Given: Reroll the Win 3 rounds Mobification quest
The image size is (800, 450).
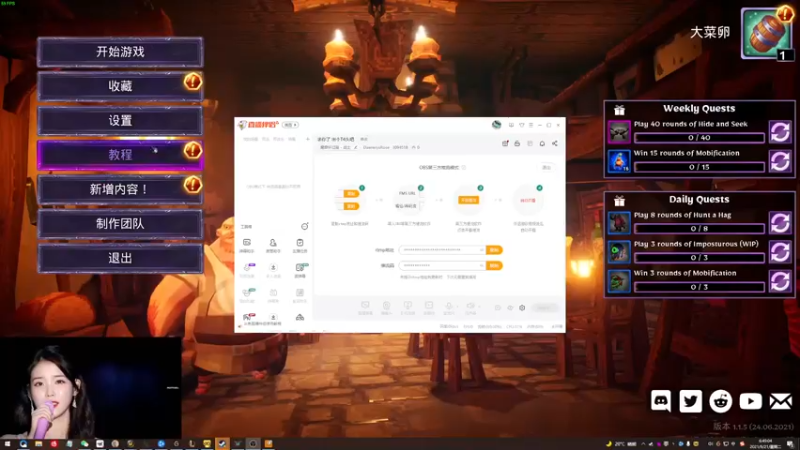Looking at the screenshot, I should [780, 281].
